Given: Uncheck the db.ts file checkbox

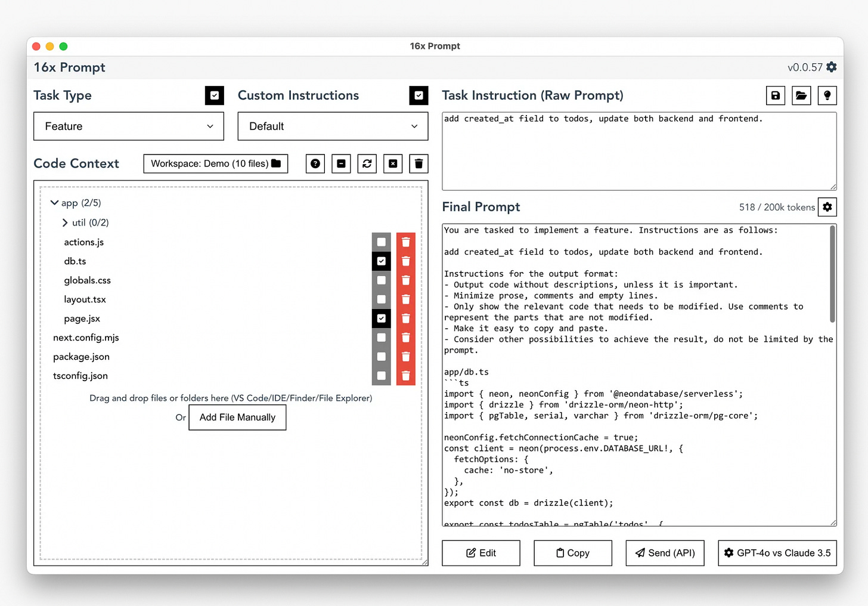Looking at the screenshot, I should (x=382, y=261).
